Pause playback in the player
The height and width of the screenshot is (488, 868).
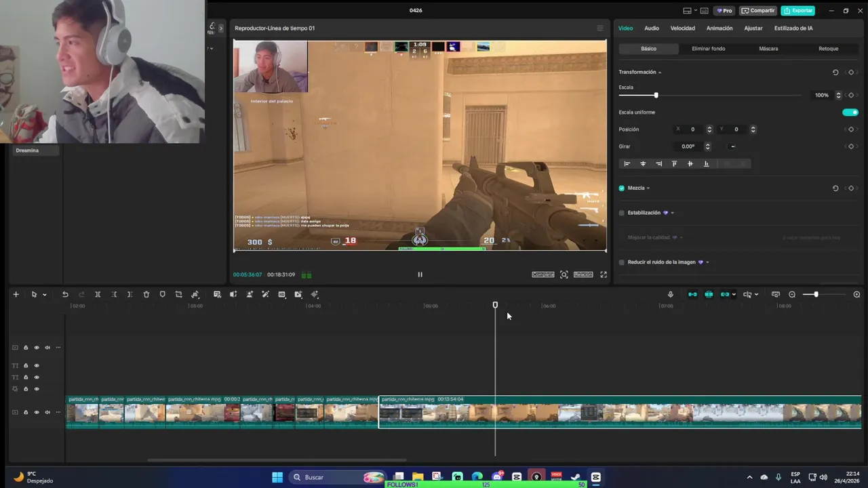[420, 274]
